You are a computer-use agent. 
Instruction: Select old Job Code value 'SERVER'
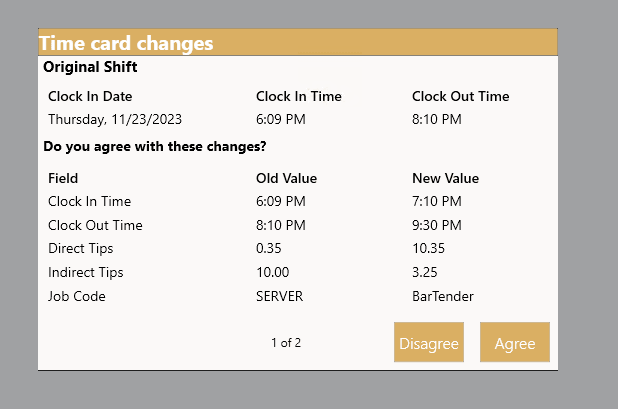coord(280,296)
